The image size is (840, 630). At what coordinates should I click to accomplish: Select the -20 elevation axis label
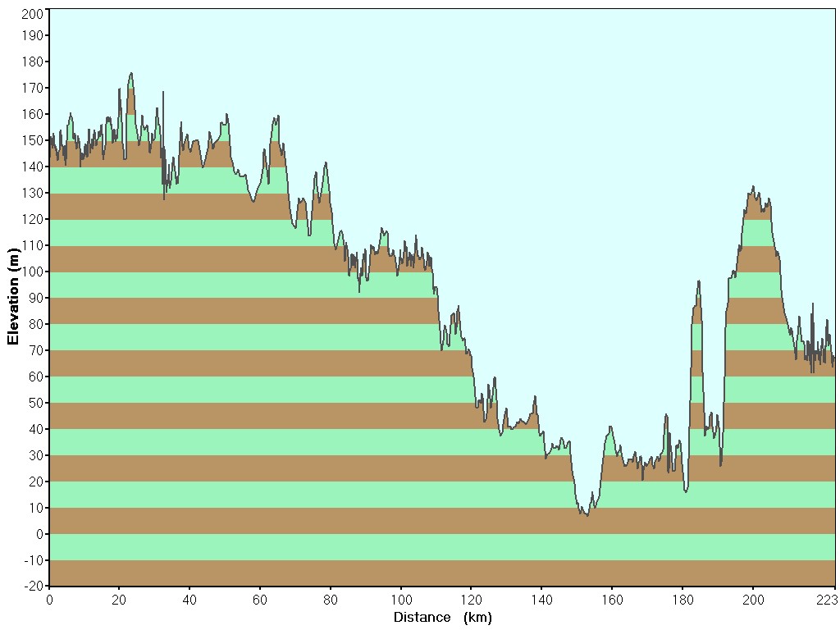pos(33,587)
